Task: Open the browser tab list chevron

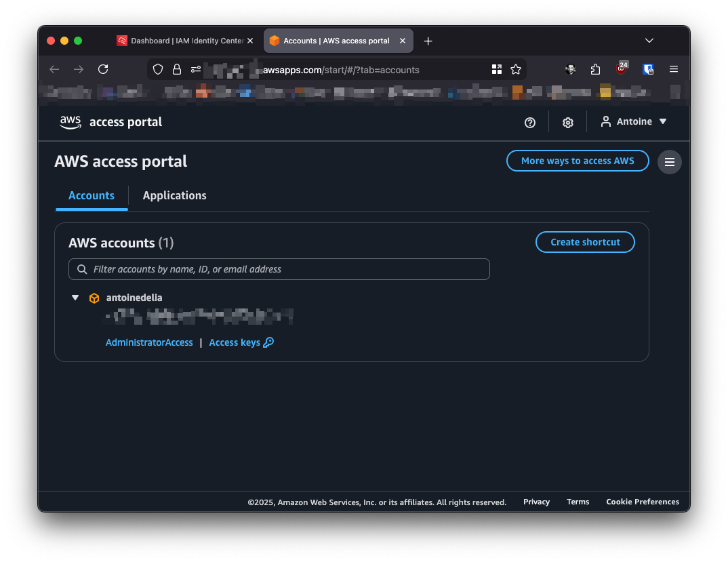Action: pyautogui.click(x=649, y=40)
